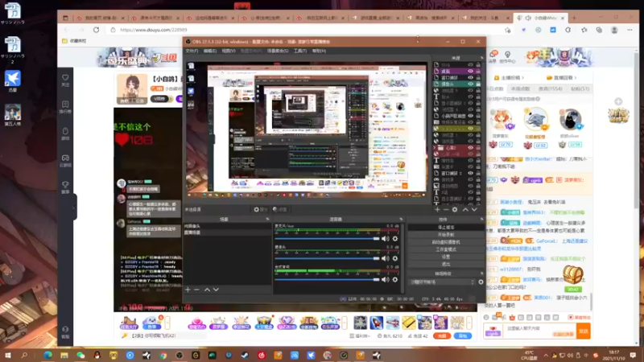Pop out the scene transitions dock panel
Viewport: 644px width, 362px height.
pos(481,274)
